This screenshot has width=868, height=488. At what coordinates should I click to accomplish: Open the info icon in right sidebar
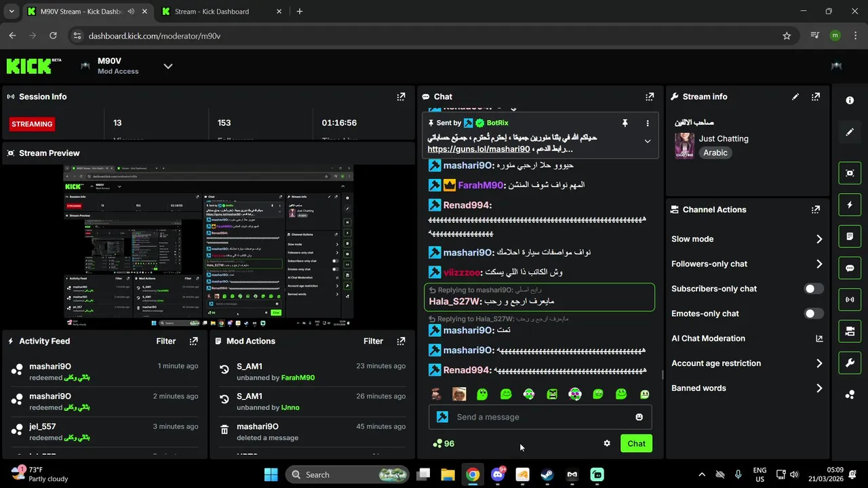point(850,100)
